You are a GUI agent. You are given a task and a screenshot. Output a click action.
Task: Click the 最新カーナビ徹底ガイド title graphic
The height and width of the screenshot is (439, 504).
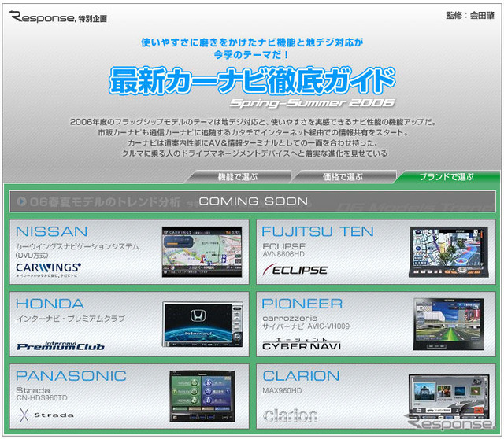click(252, 80)
